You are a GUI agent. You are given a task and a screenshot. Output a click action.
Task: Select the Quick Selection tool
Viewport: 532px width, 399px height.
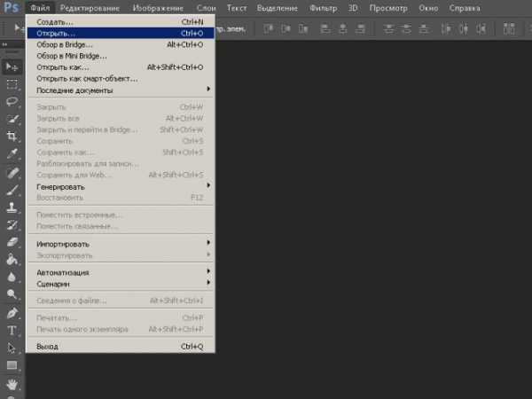pos(12,119)
